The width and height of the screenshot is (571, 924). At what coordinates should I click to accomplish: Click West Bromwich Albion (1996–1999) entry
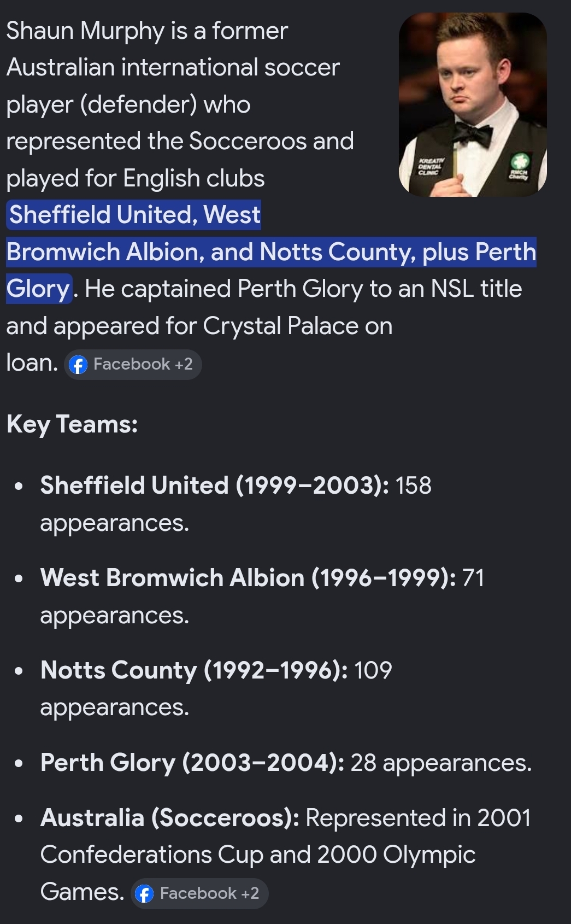[262, 596]
